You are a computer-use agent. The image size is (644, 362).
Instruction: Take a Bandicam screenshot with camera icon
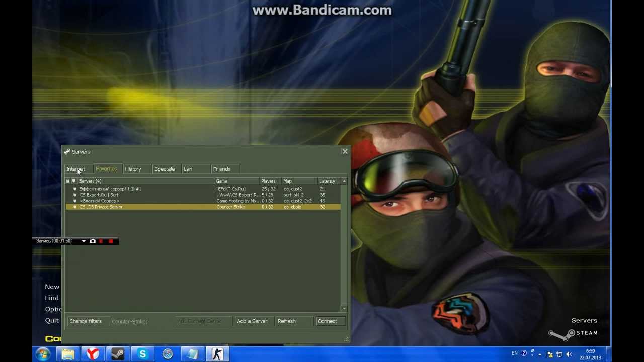93,241
